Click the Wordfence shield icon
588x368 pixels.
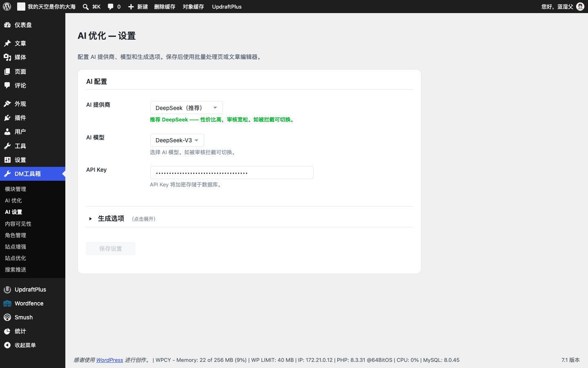click(x=7, y=303)
